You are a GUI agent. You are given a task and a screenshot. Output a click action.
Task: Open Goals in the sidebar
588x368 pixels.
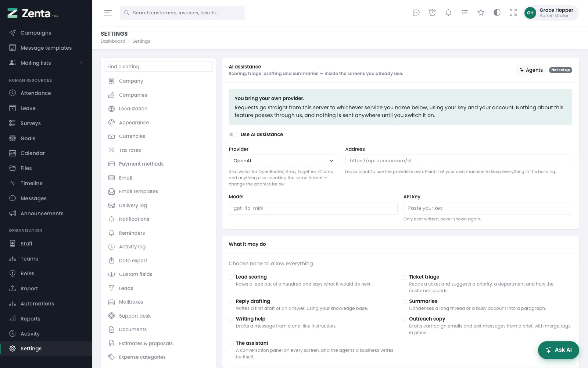pos(46,138)
